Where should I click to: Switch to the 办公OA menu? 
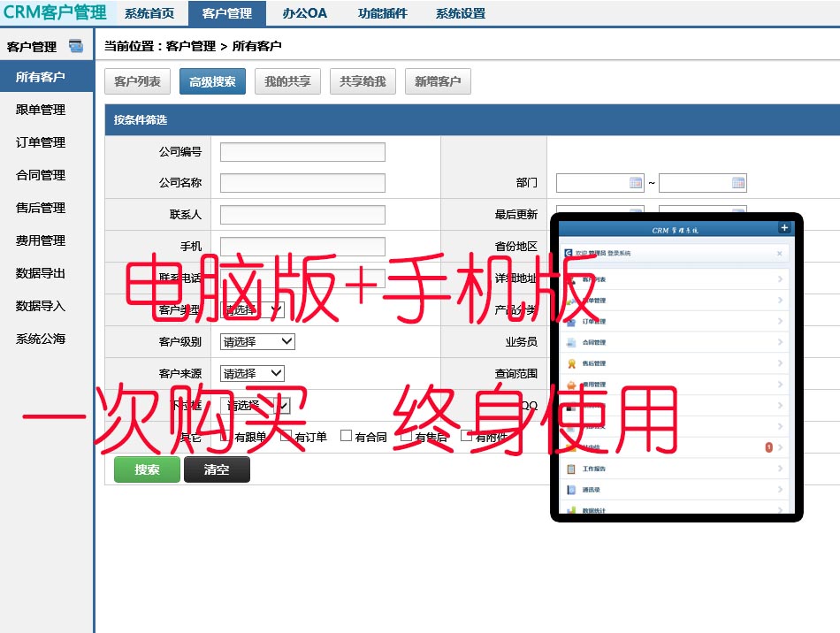(x=304, y=12)
